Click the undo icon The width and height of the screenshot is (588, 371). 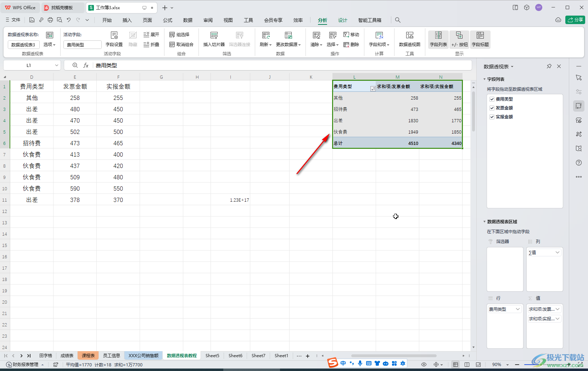click(x=69, y=20)
